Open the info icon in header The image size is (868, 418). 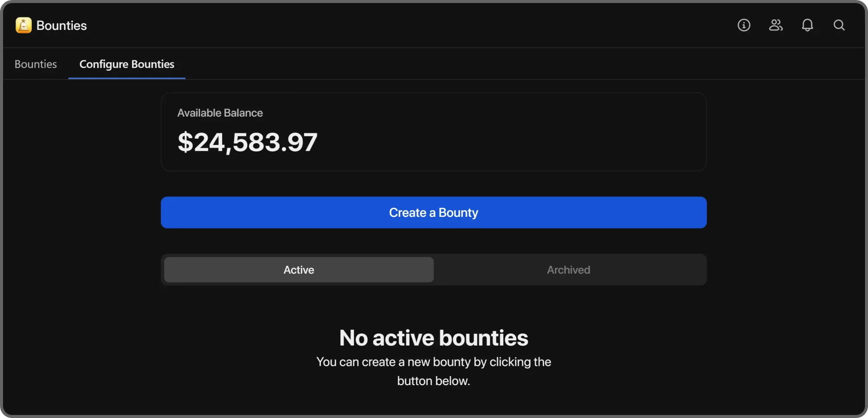tap(744, 25)
